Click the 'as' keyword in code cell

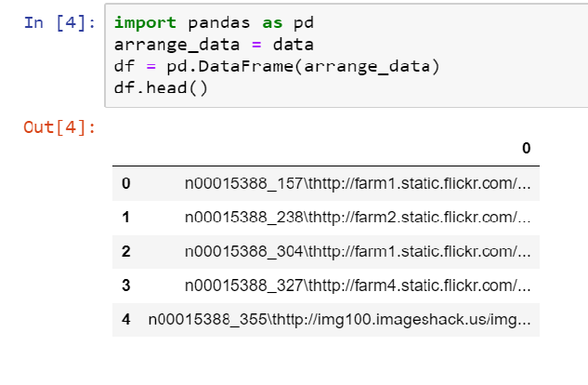(x=272, y=23)
